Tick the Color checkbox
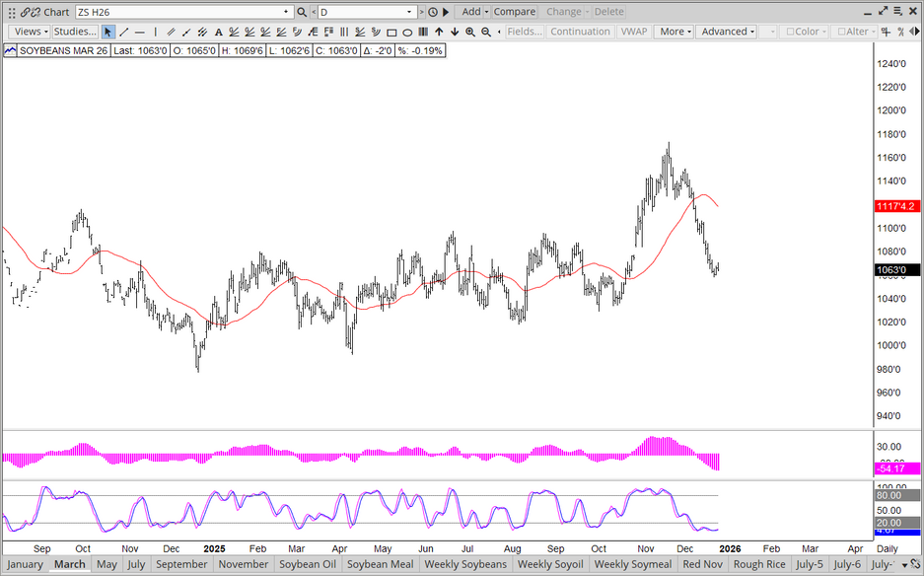The image size is (924, 576). pyautogui.click(x=791, y=32)
